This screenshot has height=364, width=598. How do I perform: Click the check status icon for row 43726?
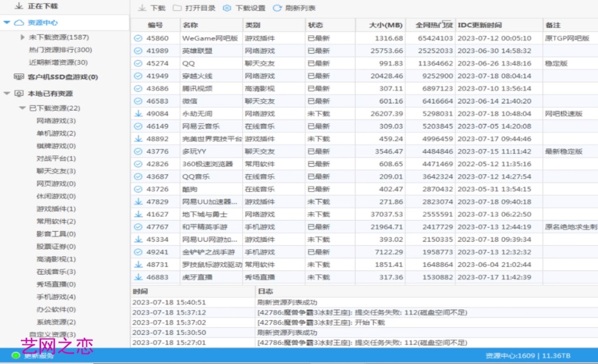click(138, 189)
